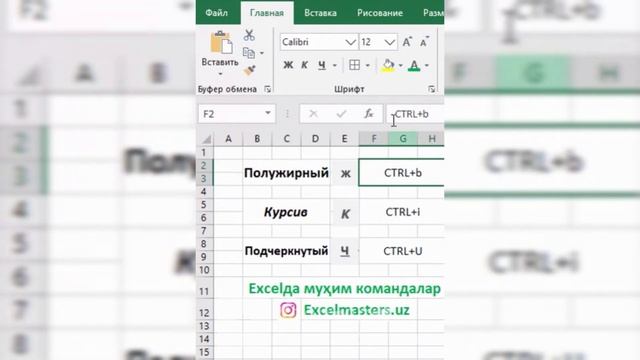This screenshot has width=640, height=360.
Task: Open the font size 12 dropdown
Action: point(390,42)
